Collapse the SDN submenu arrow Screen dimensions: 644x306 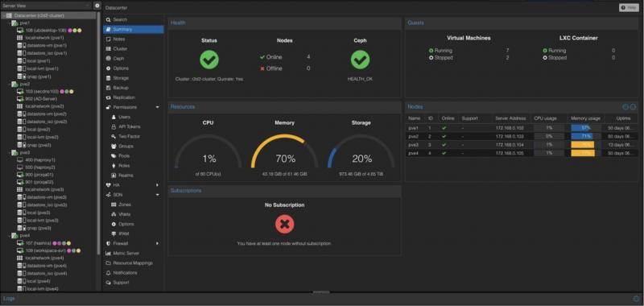157,195
